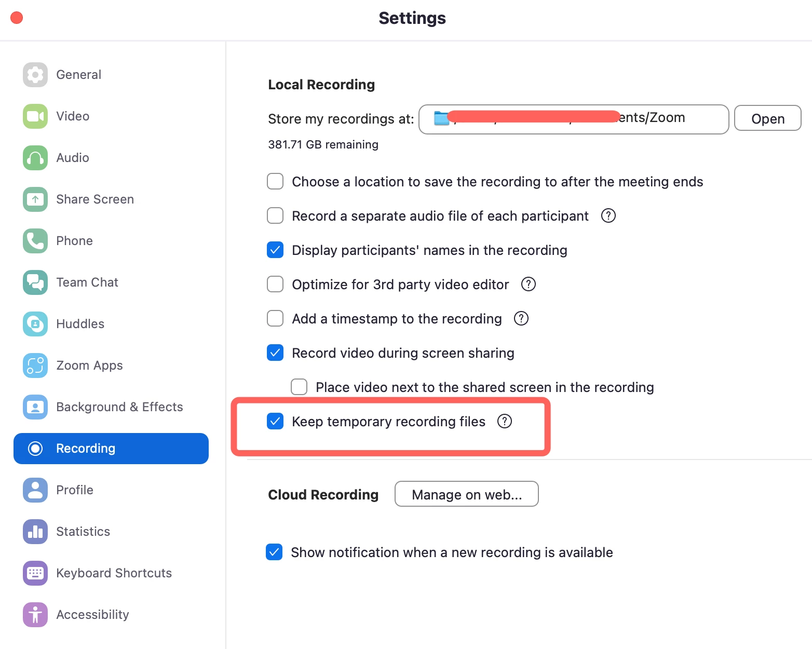This screenshot has height=649, width=812.
Task: Click the Recording circle icon
Action: (x=35, y=449)
